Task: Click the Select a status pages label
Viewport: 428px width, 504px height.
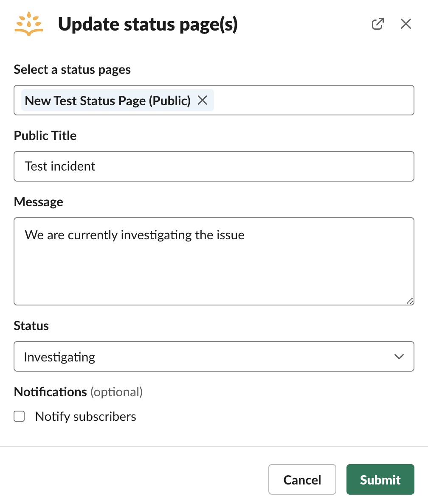Action: 72,70
